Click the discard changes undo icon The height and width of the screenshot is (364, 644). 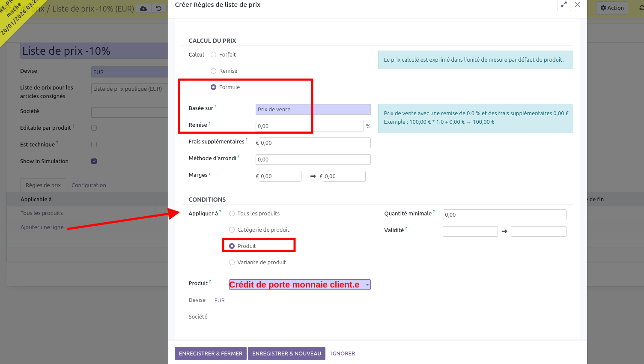tap(159, 9)
